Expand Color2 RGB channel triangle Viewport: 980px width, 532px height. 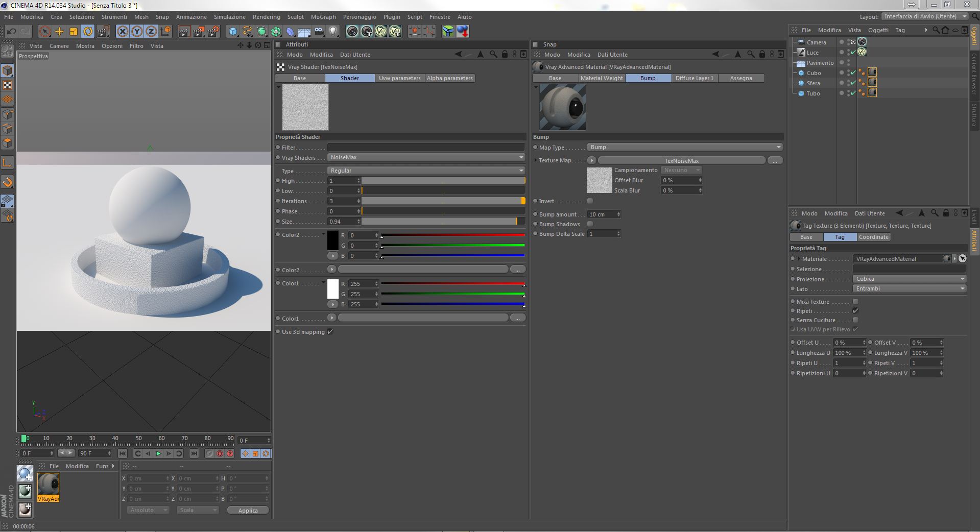click(x=323, y=234)
